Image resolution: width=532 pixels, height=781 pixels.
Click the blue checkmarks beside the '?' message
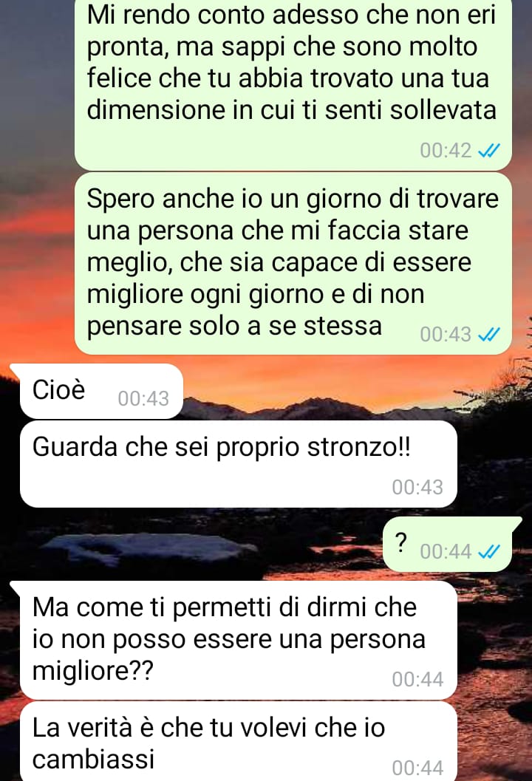pyautogui.click(x=488, y=551)
